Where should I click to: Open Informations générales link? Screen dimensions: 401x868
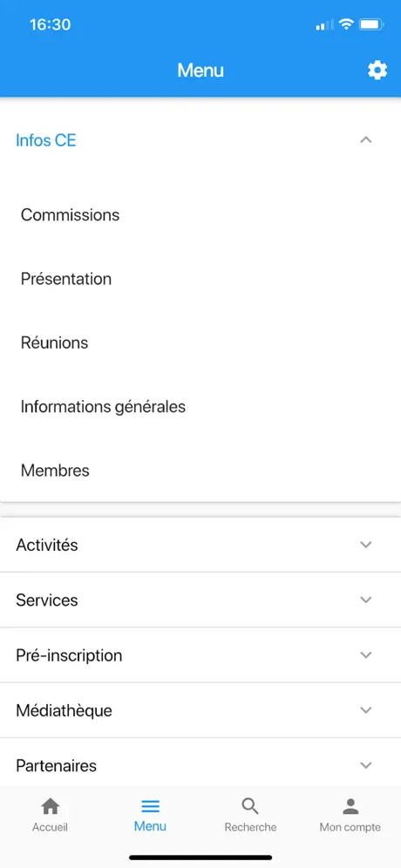click(103, 407)
